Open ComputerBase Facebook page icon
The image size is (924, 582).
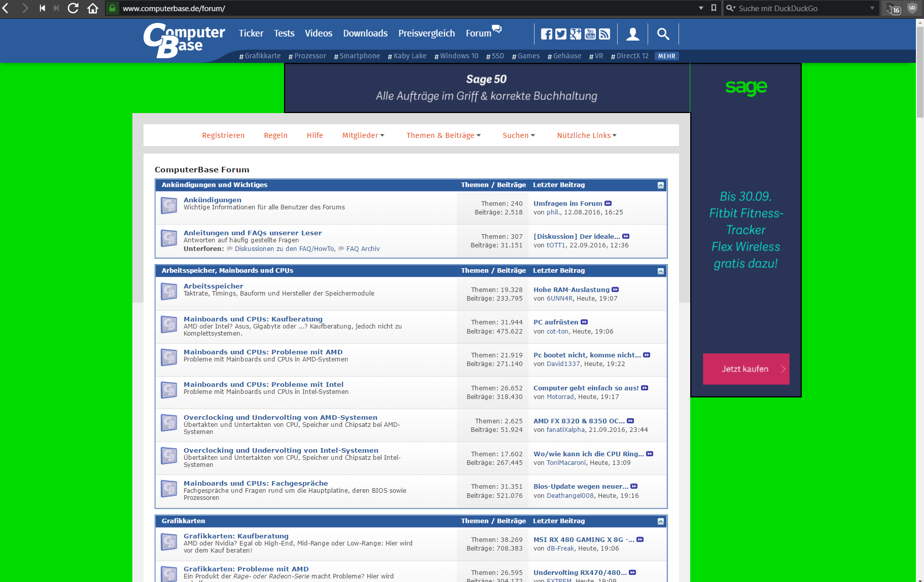click(546, 34)
